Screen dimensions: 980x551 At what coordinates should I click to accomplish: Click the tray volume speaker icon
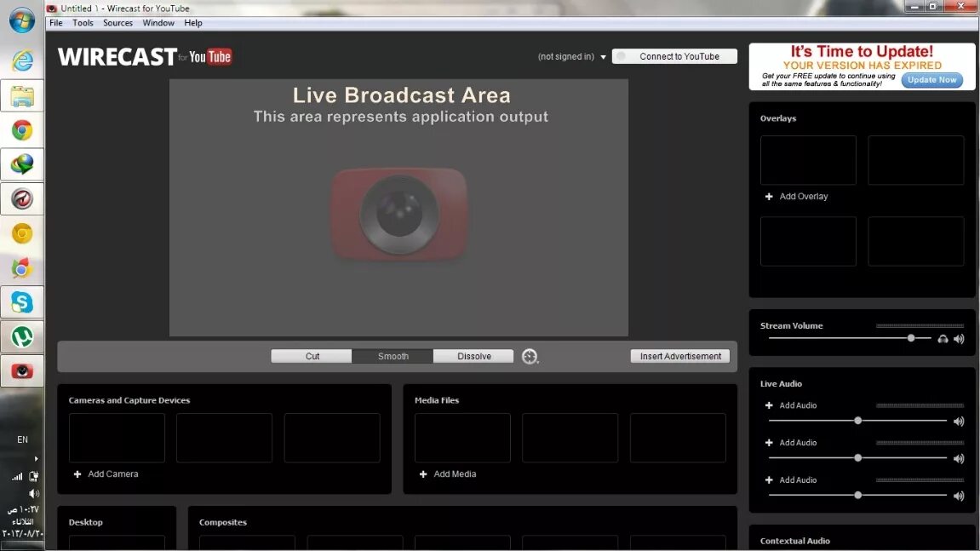click(34, 493)
